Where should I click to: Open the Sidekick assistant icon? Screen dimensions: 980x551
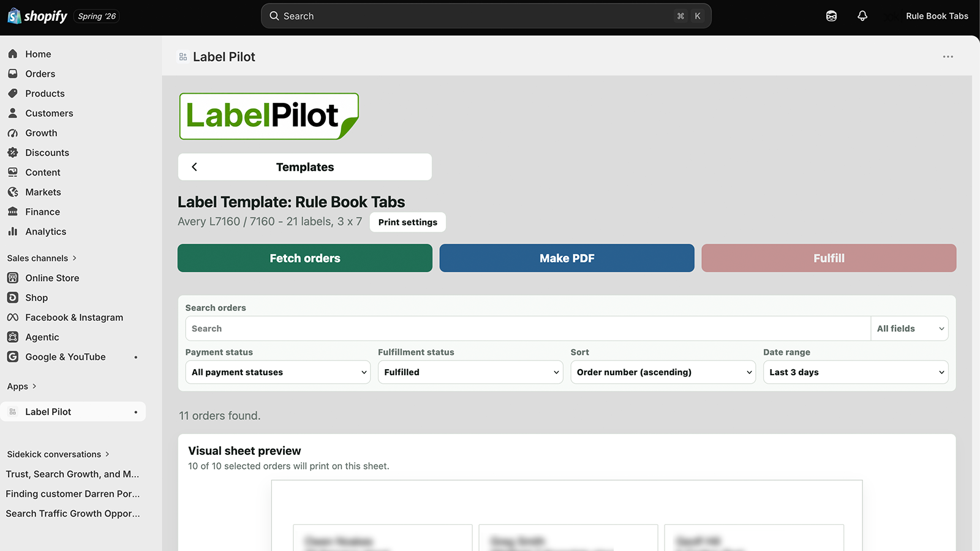click(831, 16)
